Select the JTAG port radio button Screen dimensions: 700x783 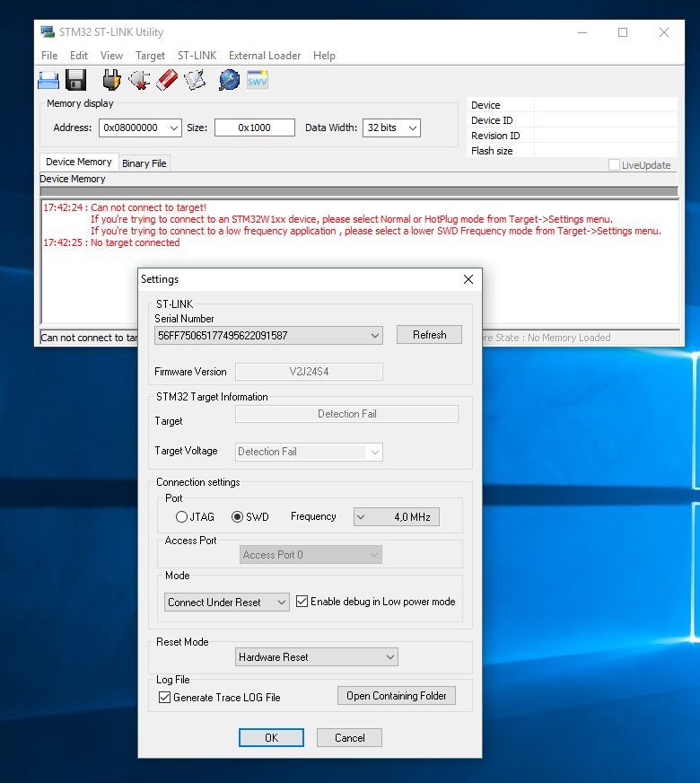click(x=181, y=517)
